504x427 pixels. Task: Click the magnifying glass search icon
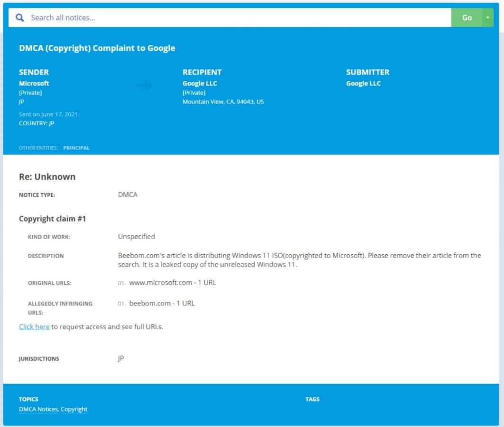pos(19,18)
